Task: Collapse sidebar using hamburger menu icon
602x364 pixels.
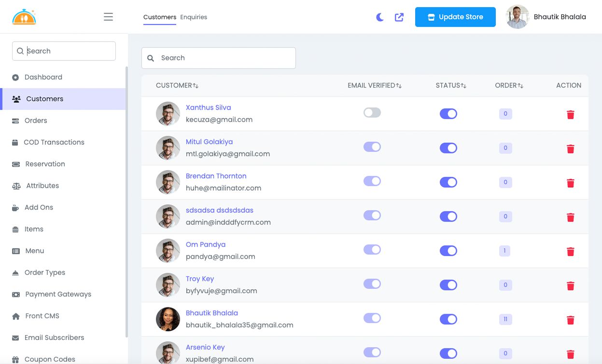Action: [x=108, y=17]
